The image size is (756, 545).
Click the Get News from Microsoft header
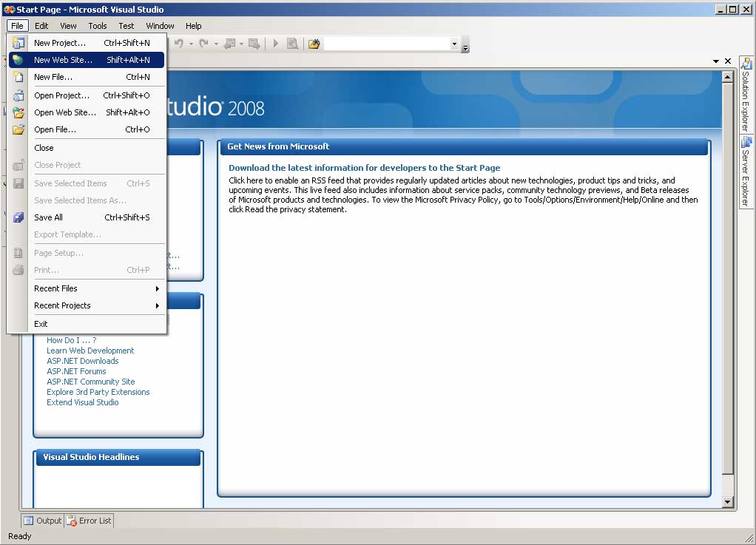(464, 146)
